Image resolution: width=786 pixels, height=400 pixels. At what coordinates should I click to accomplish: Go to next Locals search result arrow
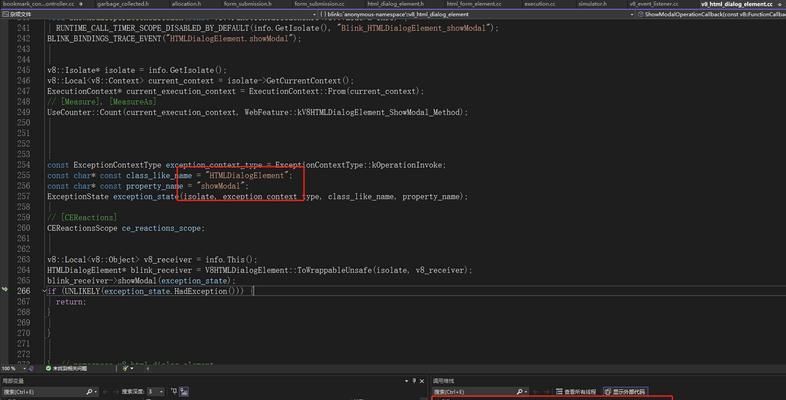click(x=115, y=391)
